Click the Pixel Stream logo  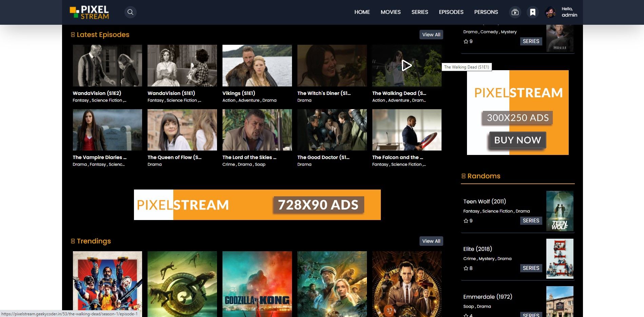89,12
